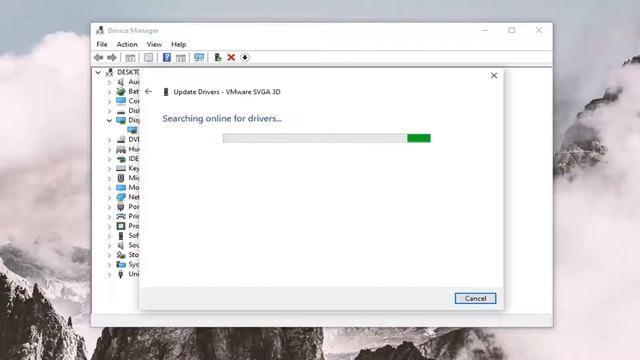Select the display adapter child device icon

tap(132, 130)
